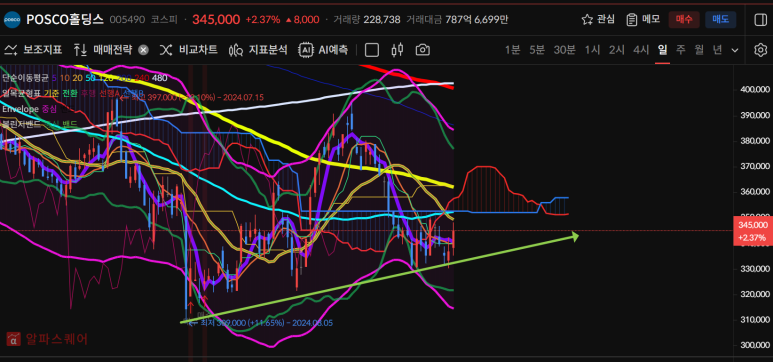Open 지표분석 indicator analysis
This screenshot has height=362, width=773.
point(258,50)
